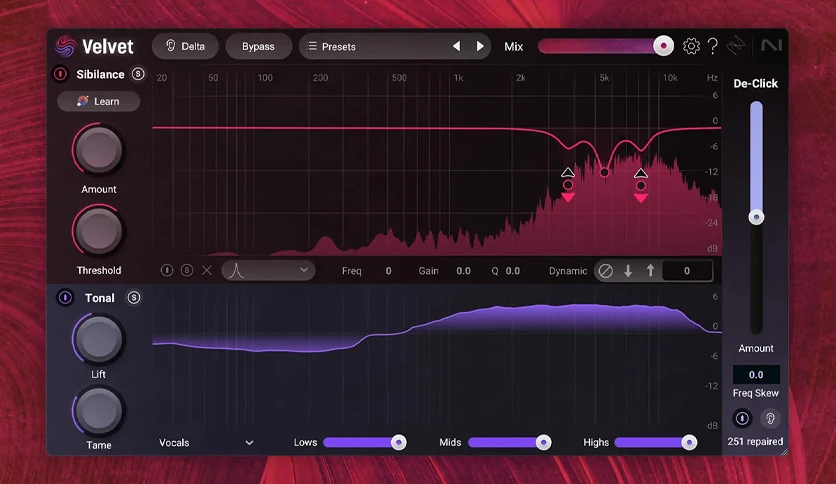Click the Freq Skew value box

point(756,375)
